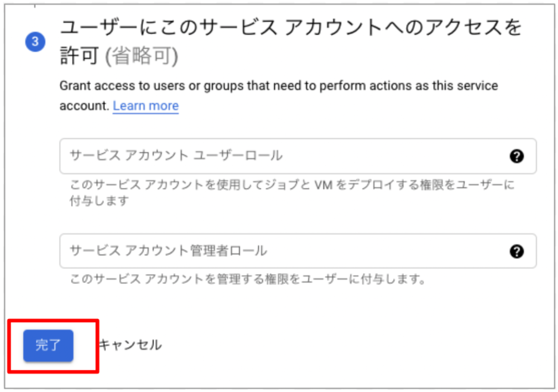Focus the サービス アカウント ユーザーロール field

(279, 156)
